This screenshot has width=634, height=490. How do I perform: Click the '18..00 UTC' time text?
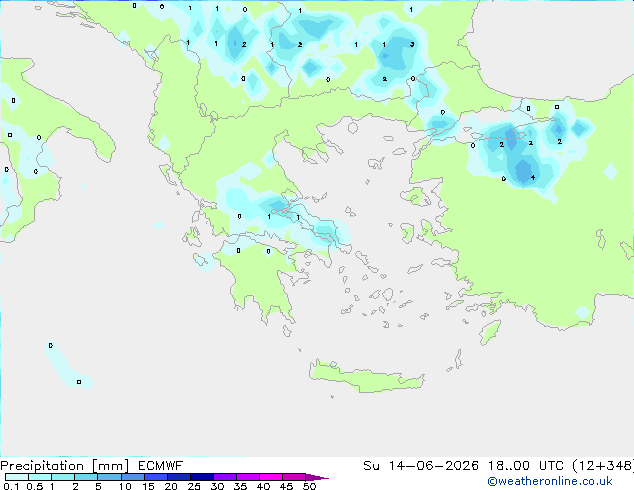click(x=526, y=466)
